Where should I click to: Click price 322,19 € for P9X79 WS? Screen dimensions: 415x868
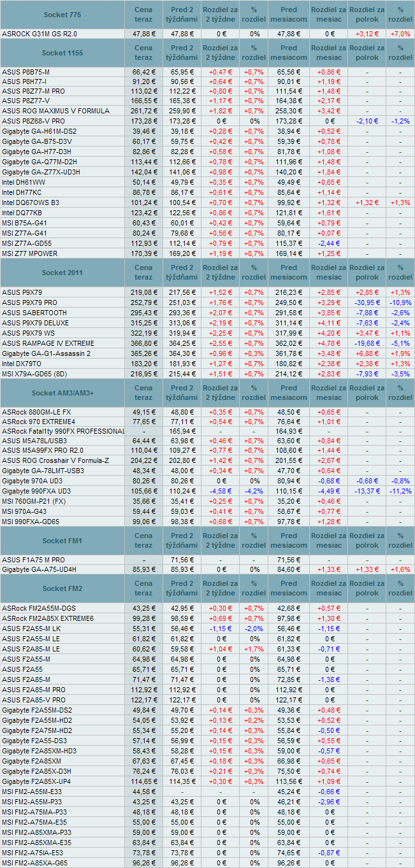(x=144, y=333)
